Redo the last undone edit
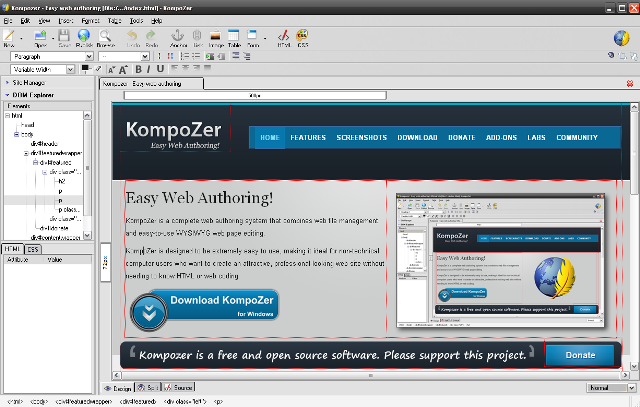This screenshot has width=640, height=407. click(x=151, y=38)
